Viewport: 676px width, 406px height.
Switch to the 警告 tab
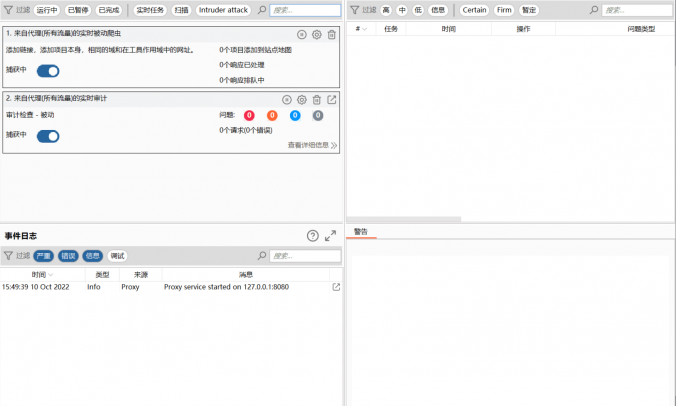pyautogui.click(x=360, y=231)
